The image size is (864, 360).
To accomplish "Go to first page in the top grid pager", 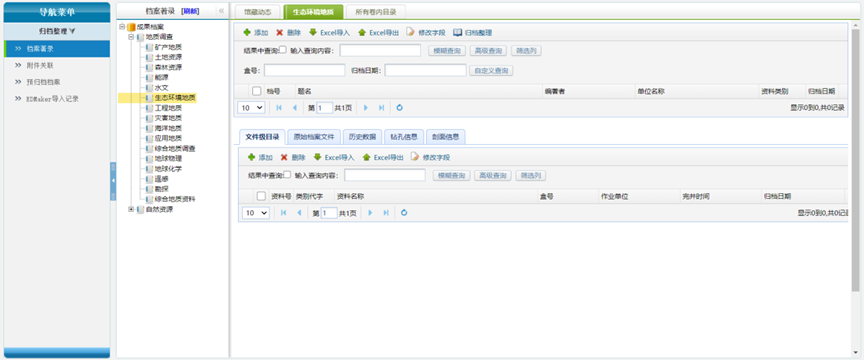I will pos(279,108).
